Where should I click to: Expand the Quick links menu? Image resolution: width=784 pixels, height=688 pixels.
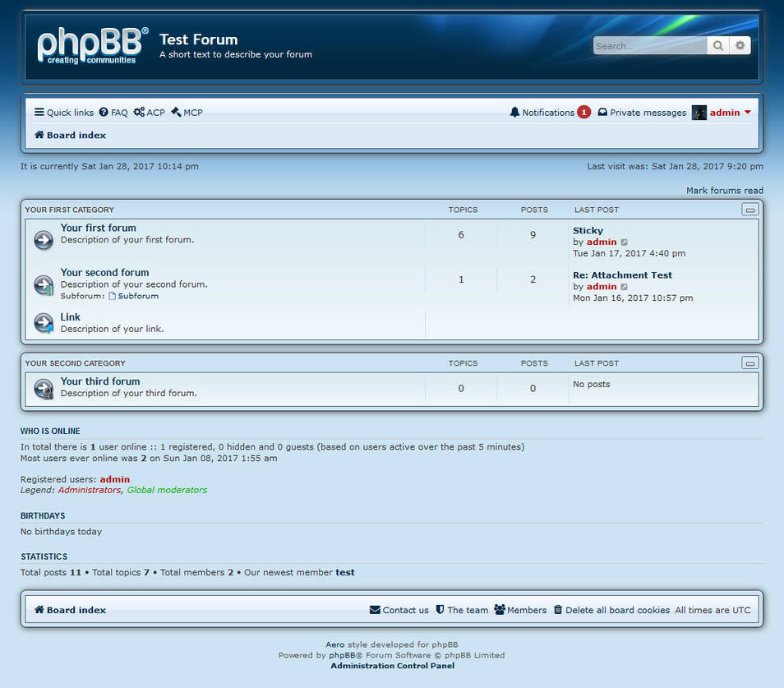63,112
